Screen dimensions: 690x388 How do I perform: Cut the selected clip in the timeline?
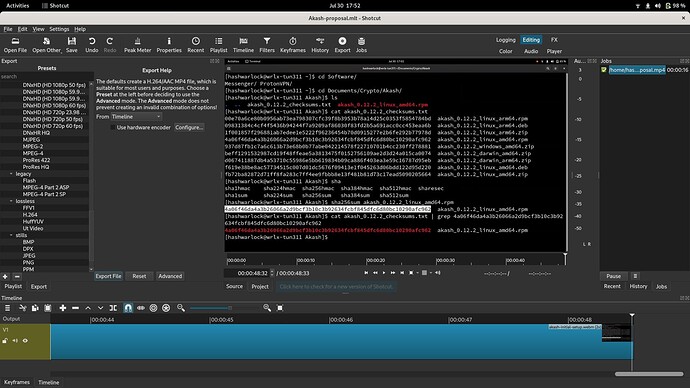(22, 308)
